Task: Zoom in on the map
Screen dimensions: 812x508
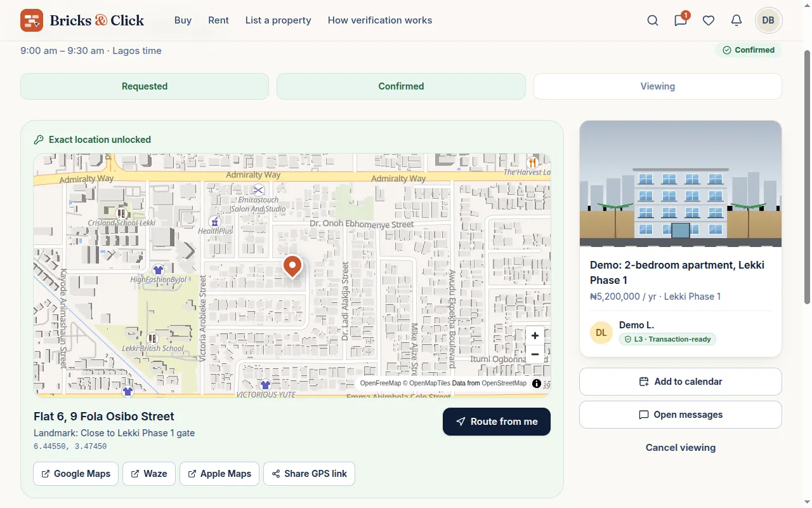Action: (535, 336)
